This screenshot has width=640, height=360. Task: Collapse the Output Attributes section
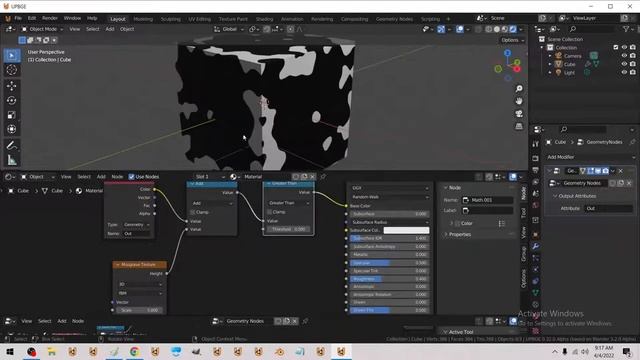tap(576, 196)
